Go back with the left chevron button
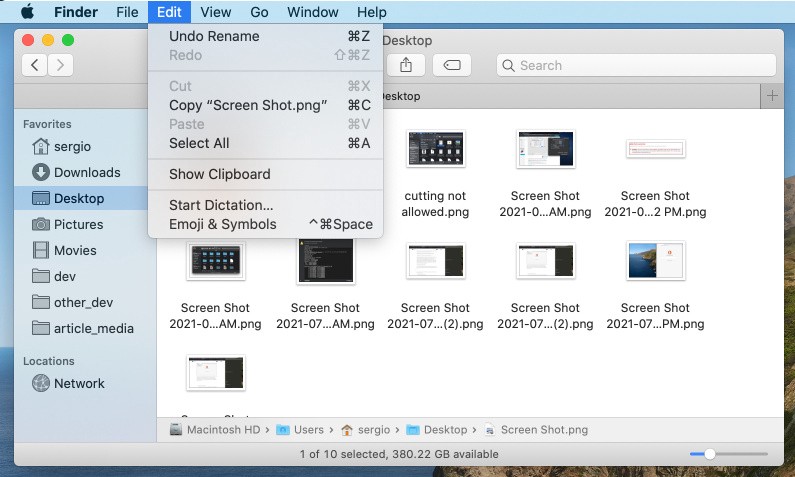This screenshot has width=795, height=477. tap(35, 65)
